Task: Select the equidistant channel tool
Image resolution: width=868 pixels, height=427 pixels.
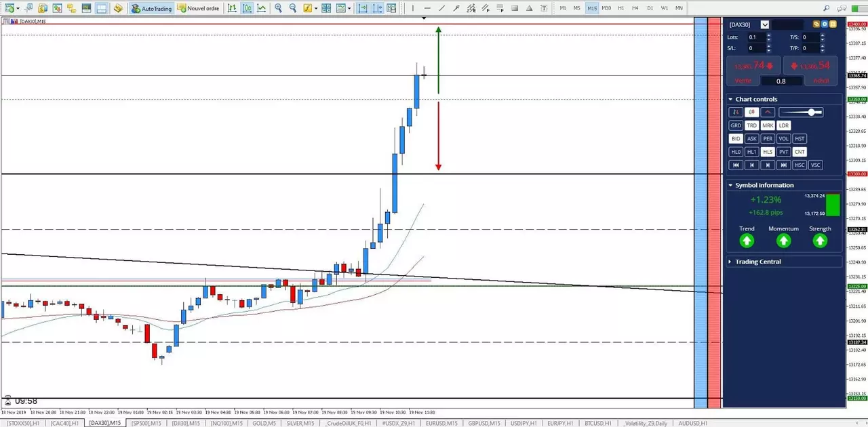Action: point(471,8)
